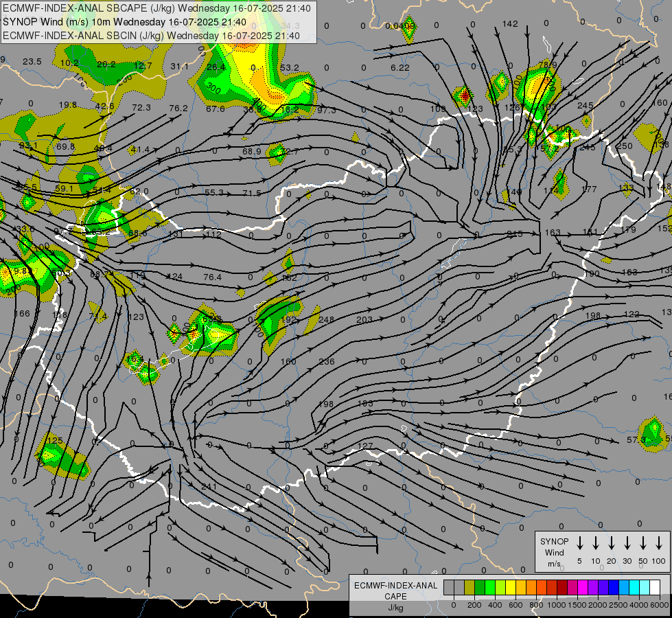Viewport: 672px width, 618px height.
Task: Click map value '112'
Action: point(213,235)
